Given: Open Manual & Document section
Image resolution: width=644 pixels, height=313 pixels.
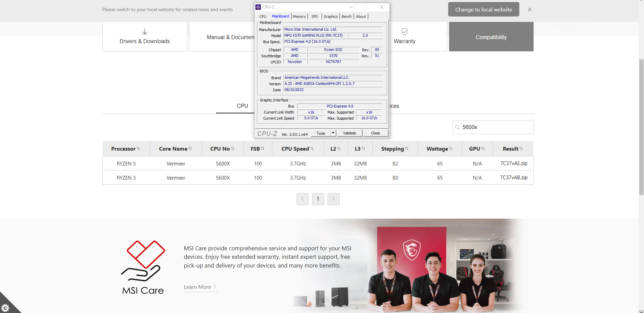Looking at the screenshot, I should point(230,37).
